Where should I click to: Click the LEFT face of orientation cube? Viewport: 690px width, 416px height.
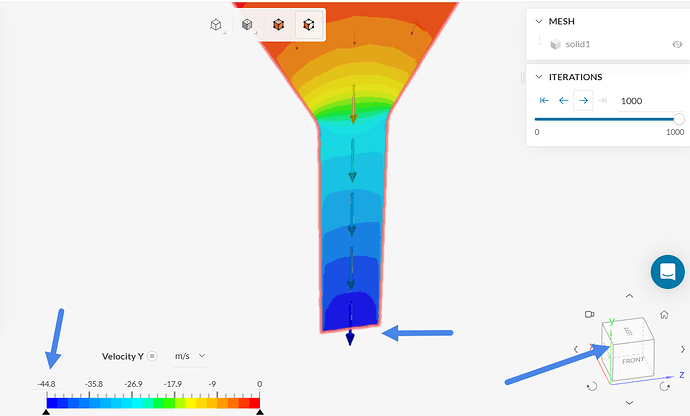628,331
